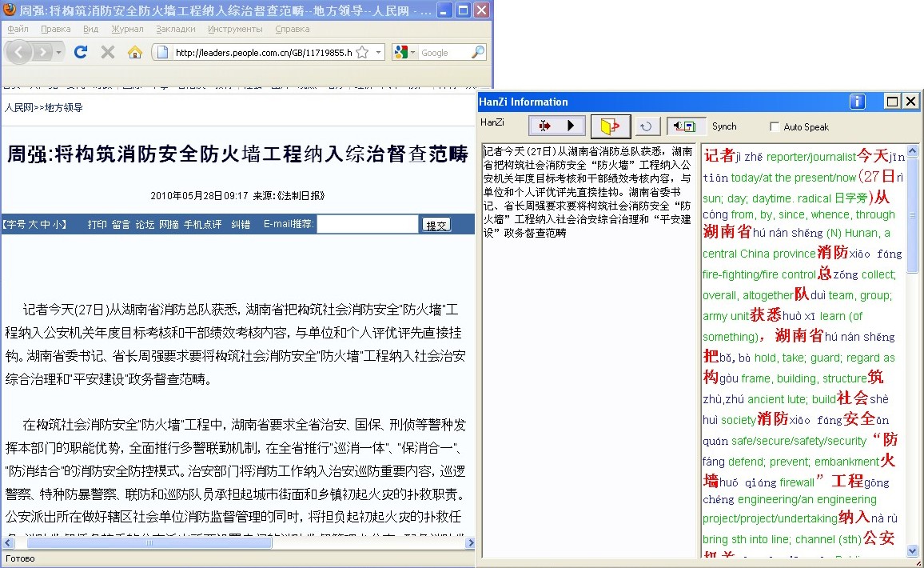Image resolution: width=924 pixels, height=568 pixels.
Task: Click the yellow book lookup button in HanZi
Action: [611, 126]
